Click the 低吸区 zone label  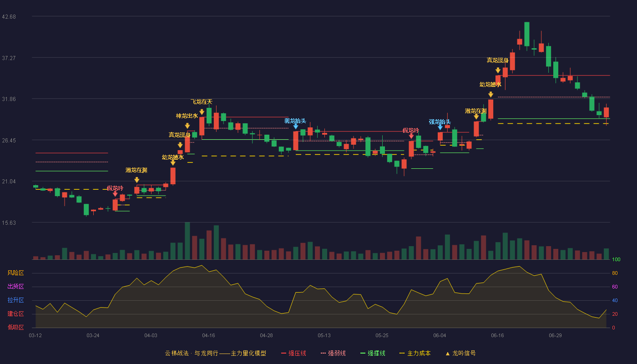coord(15,327)
